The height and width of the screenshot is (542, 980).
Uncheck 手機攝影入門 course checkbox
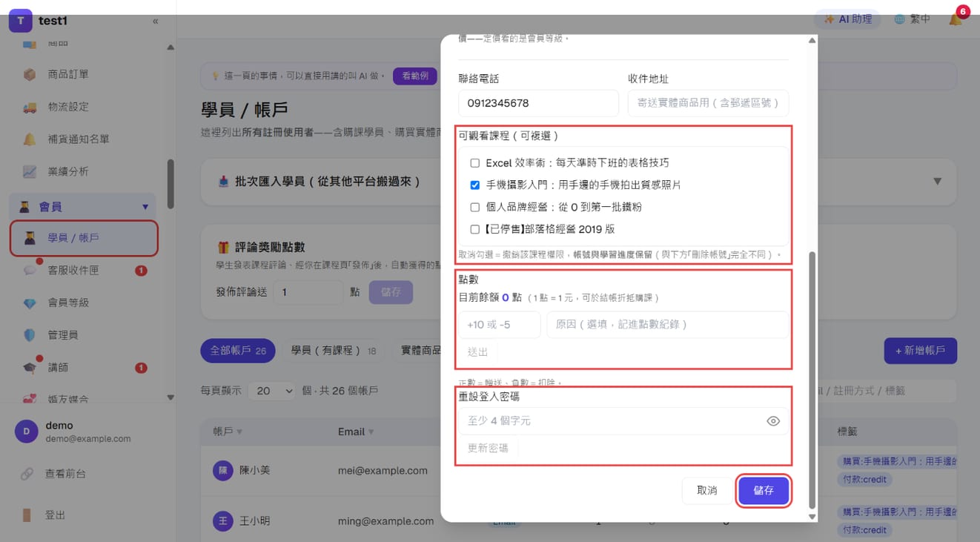(475, 185)
